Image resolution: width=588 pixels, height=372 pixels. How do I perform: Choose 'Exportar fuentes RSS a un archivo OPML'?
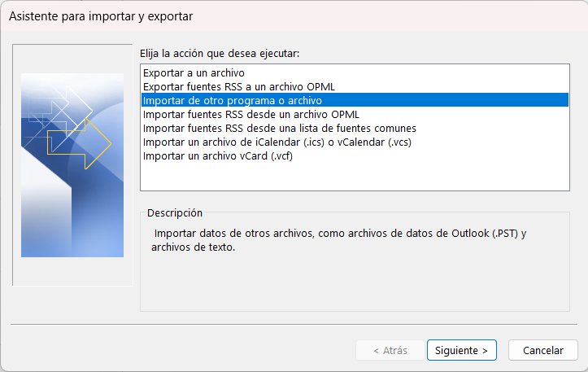(238, 86)
